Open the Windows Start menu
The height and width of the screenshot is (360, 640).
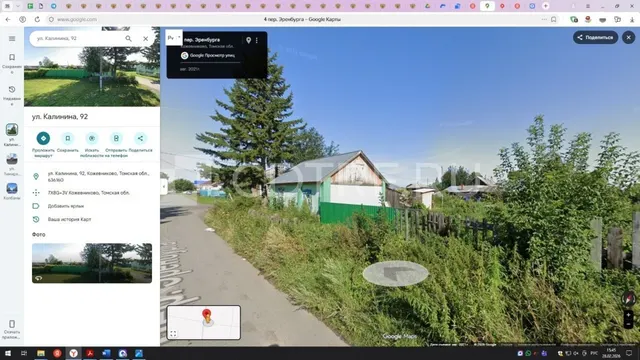tap(8, 353)
